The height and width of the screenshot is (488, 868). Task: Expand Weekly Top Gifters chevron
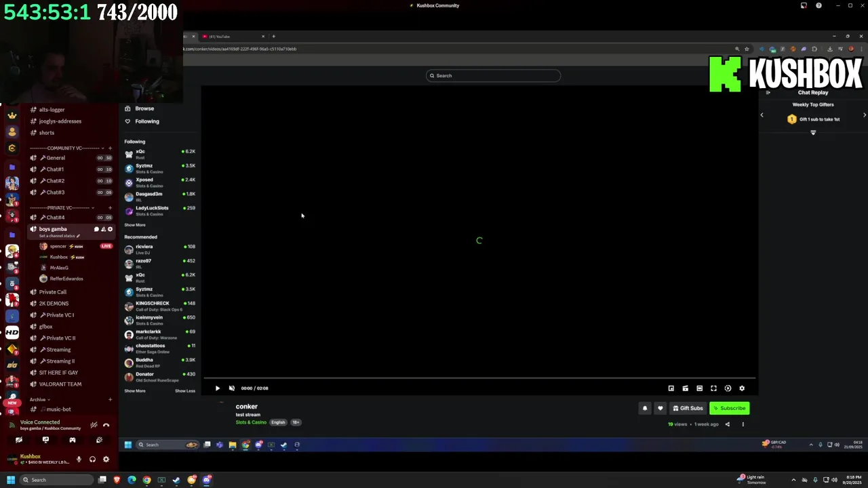[813, 133]
